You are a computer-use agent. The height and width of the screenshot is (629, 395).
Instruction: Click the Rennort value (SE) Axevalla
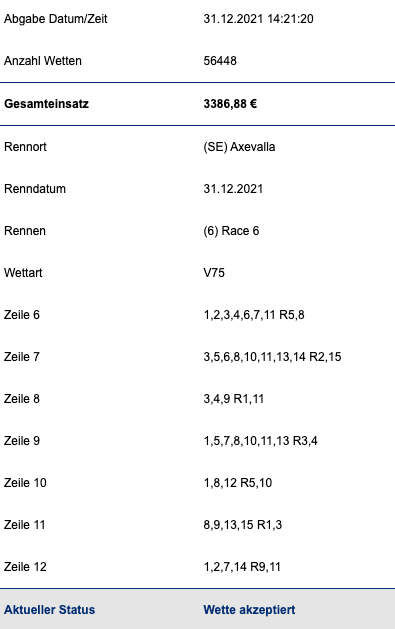[239, 147]
